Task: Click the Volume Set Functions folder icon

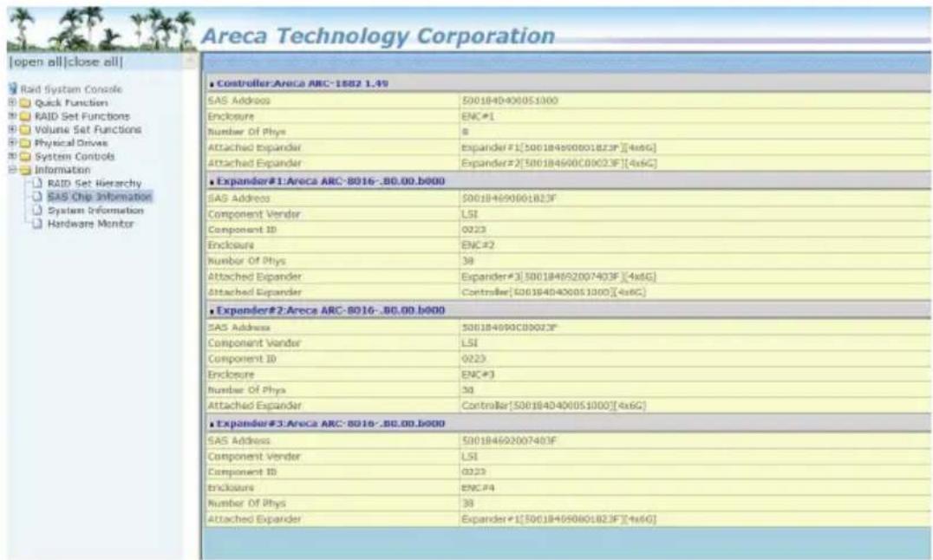Action: [x=26, y=130]
